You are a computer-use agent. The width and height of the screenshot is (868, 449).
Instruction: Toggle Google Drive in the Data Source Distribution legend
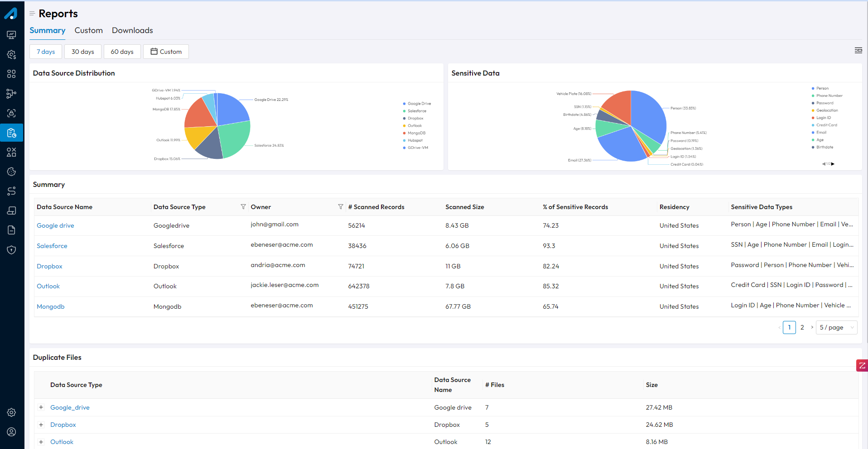click(x=416, y=103)
